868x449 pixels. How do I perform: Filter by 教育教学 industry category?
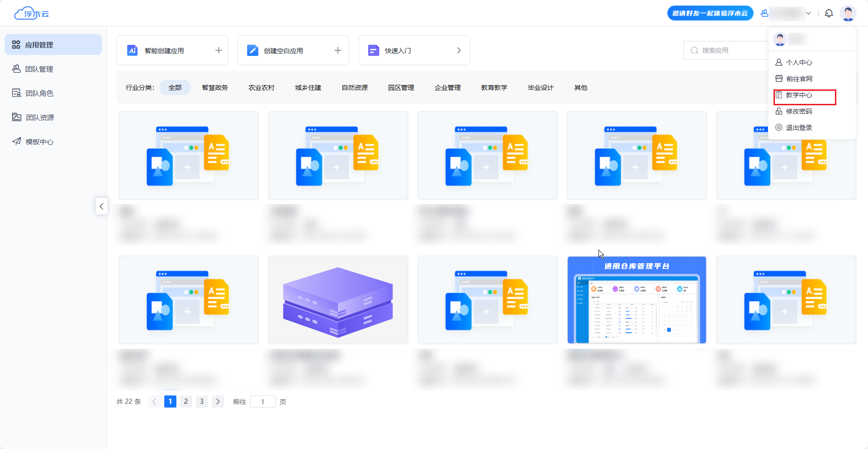pyautogui.click(x=494, y=88)
